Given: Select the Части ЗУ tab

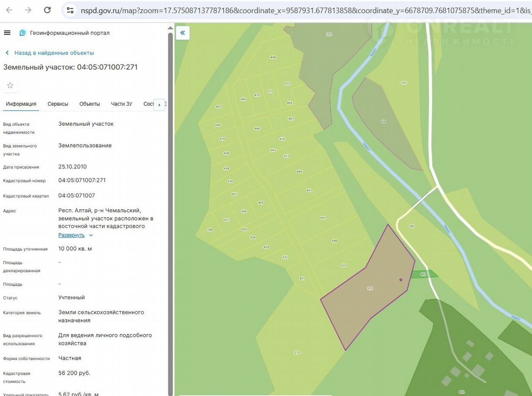Looking at the screenshot, I should tap(121, 104).
